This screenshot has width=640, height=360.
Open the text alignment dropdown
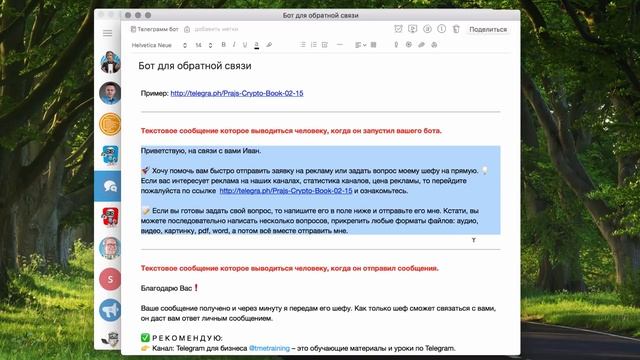click(x=360, y=45)
